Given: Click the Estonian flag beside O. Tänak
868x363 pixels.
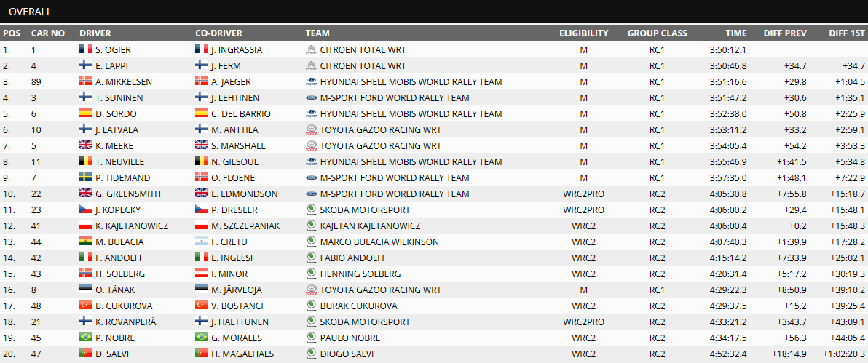Looking at the screenshot, I should [86, 290].
